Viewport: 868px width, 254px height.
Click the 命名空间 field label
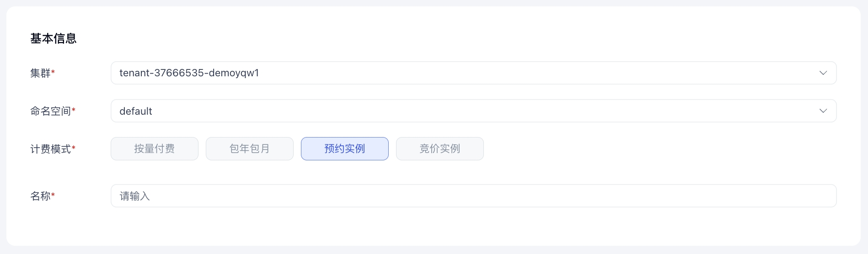50,111
